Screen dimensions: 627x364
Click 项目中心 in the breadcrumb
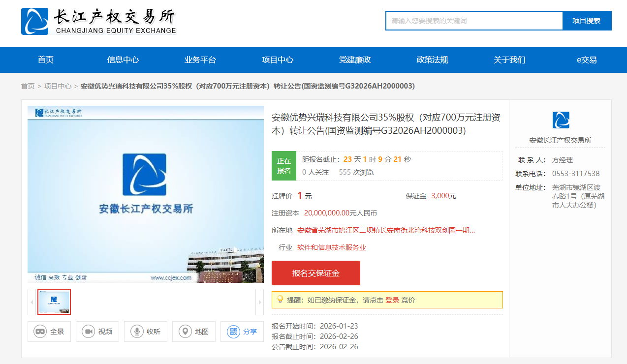click(x=58, y=86)
